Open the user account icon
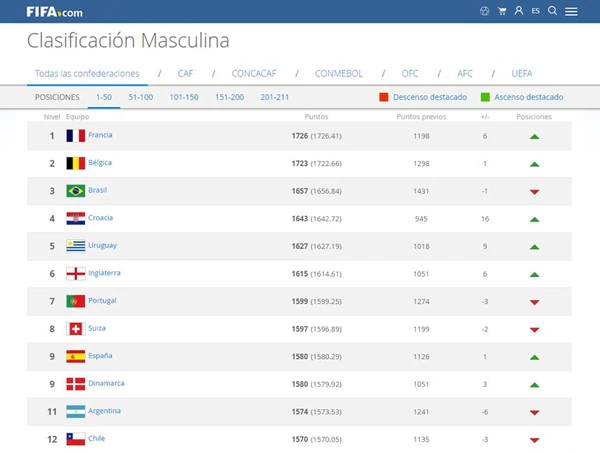Screen dimensions: 600x453 [x=518, y=11]
